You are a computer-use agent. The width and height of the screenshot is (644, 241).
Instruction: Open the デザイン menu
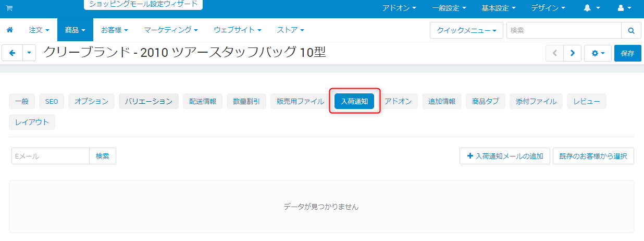(x=548, y=8)
